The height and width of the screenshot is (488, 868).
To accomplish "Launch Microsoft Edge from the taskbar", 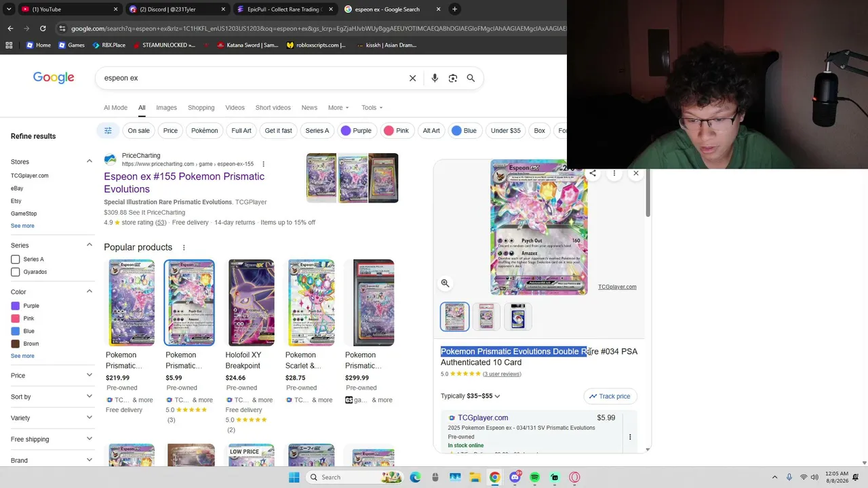I will [x=415, y=477].
